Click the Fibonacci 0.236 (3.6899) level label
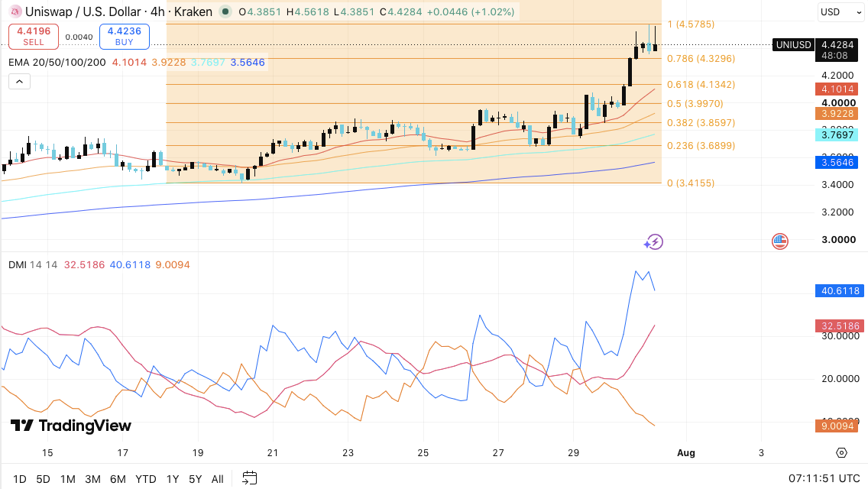This screenshot has width=868, height=489. click(701, 146)
